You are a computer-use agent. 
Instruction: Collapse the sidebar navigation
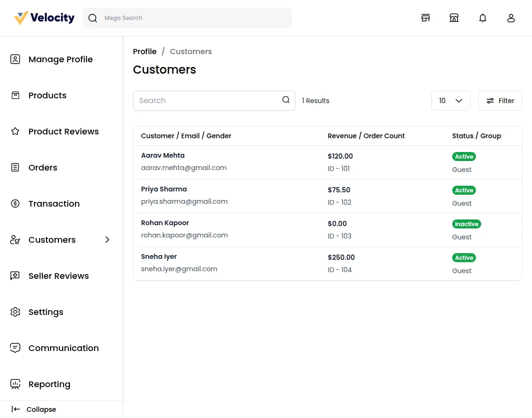[34, 409]
